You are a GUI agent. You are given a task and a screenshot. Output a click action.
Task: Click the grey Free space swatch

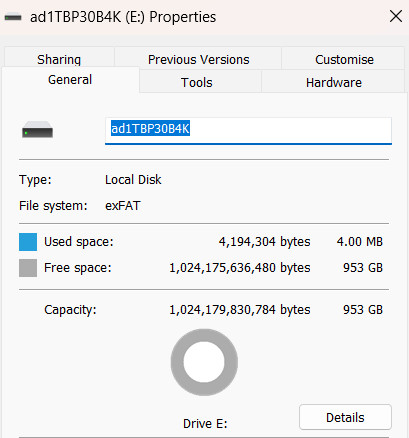point(28,268)
